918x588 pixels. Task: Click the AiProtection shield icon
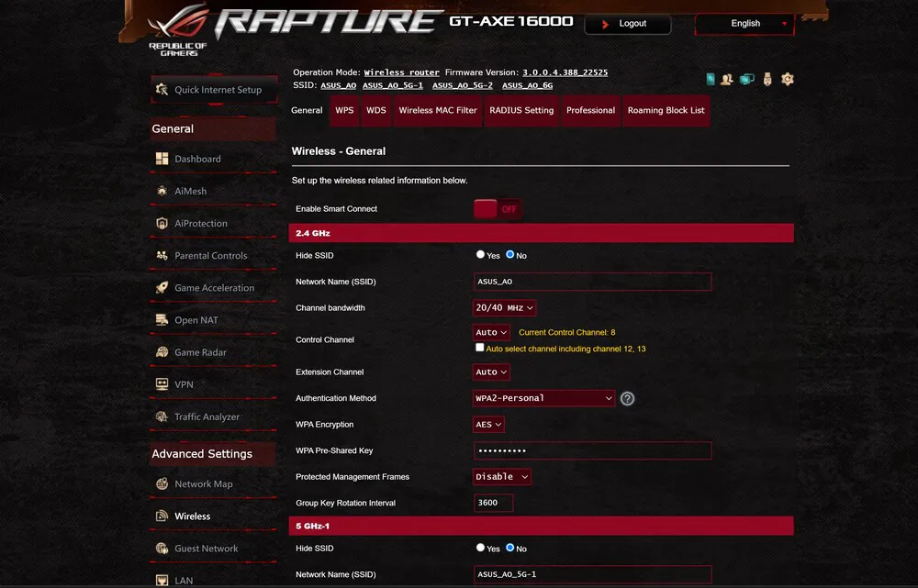coord(162,223)
